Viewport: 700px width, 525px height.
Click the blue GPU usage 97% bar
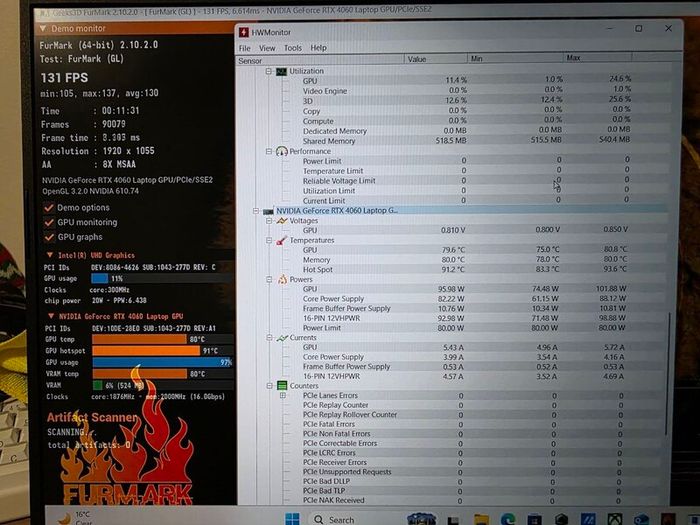(162, 362)
